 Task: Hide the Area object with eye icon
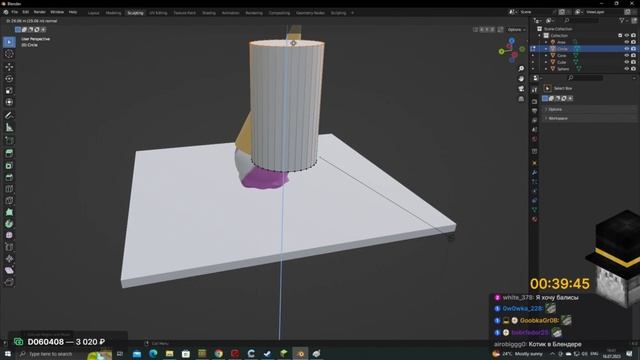tap(627, 42)
